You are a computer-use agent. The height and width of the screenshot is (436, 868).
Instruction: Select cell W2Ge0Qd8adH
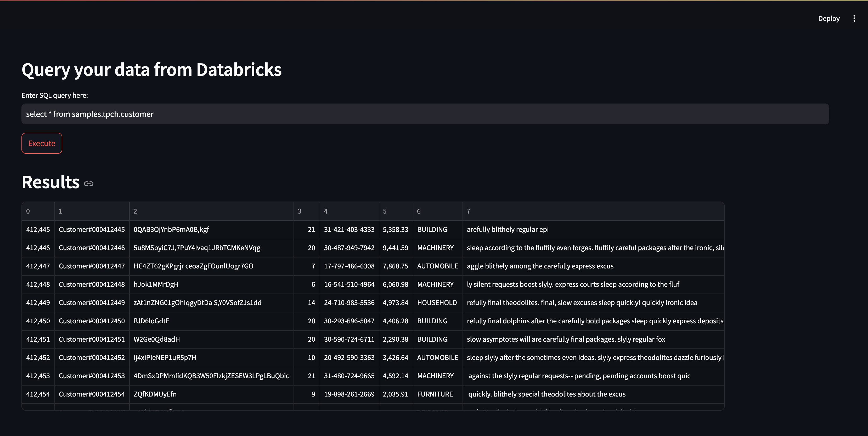(212, 339)
